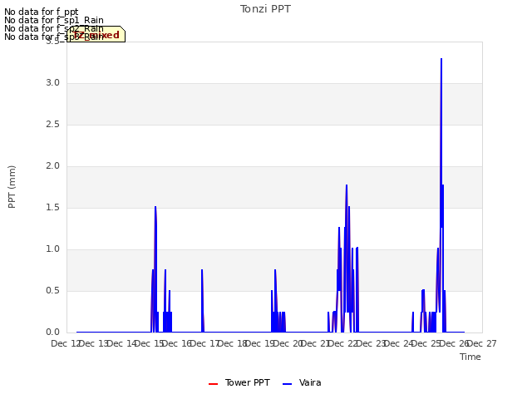The height and width of the screenshot is (399, 532).
Task: Click the y-axis tick label 2.0
Action: pyautogui.click(x=52, y=166)
